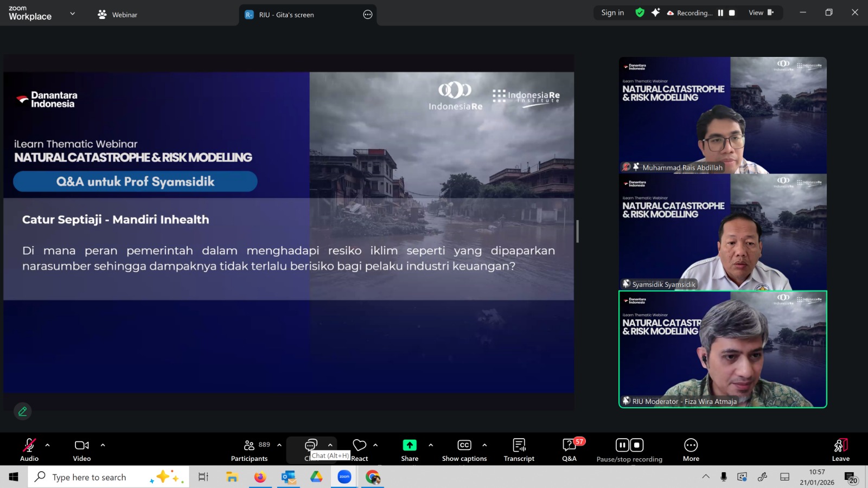Click the Windows search box
Image resolution: width=868 pixels, height=488 pixels.
click(90, 477)
